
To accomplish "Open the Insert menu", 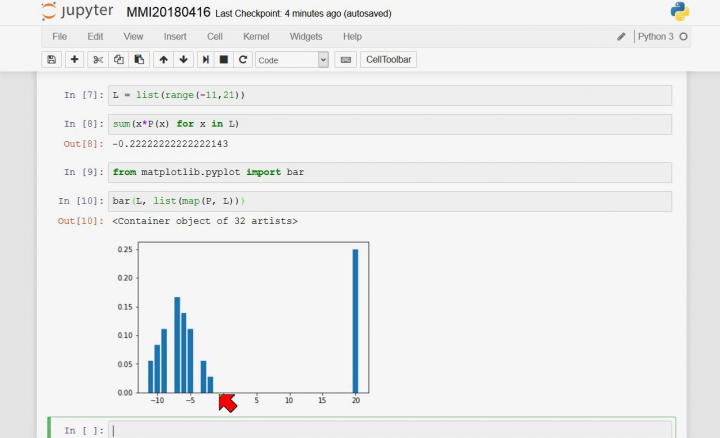I will click(175, 37).
